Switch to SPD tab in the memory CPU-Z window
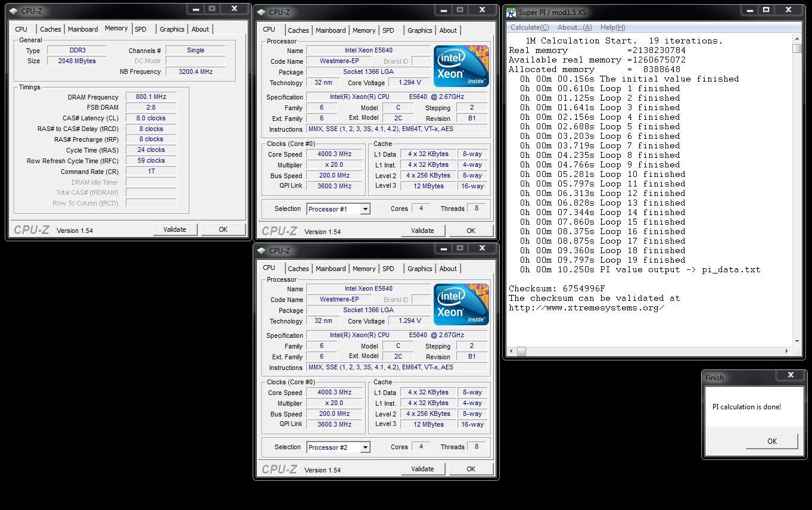The width and height of the screenshot is (812, 510). tap(141, 29)
